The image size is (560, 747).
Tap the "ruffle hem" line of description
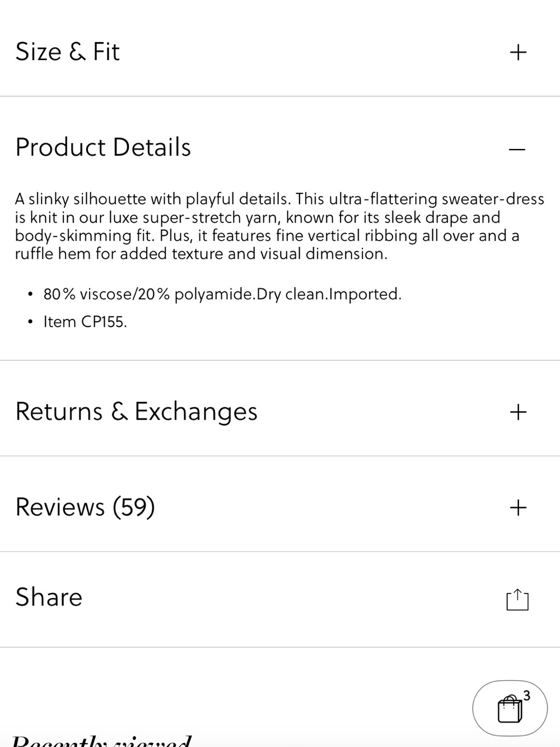201,254
